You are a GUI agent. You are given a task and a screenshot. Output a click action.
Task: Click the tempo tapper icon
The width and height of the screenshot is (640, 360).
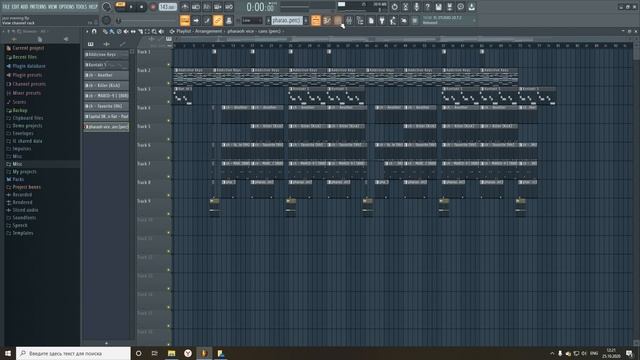pos(393,20)
